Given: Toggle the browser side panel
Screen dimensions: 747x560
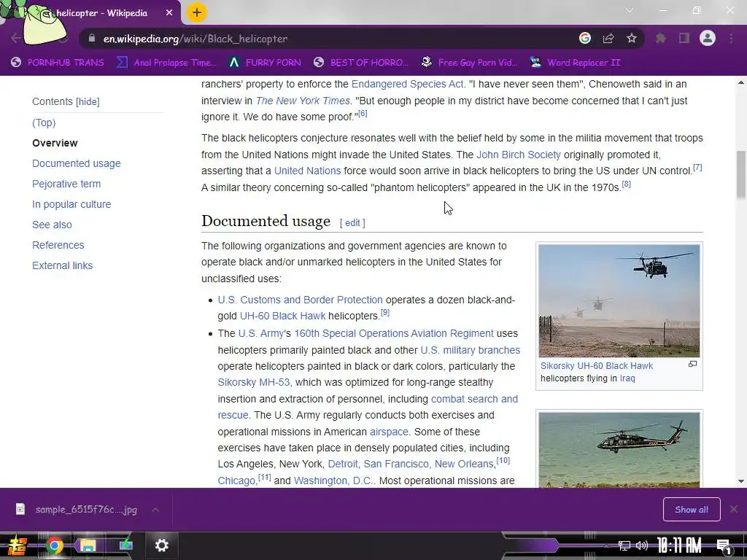Looking at the screenshot, I should click(x=684, y=39).
